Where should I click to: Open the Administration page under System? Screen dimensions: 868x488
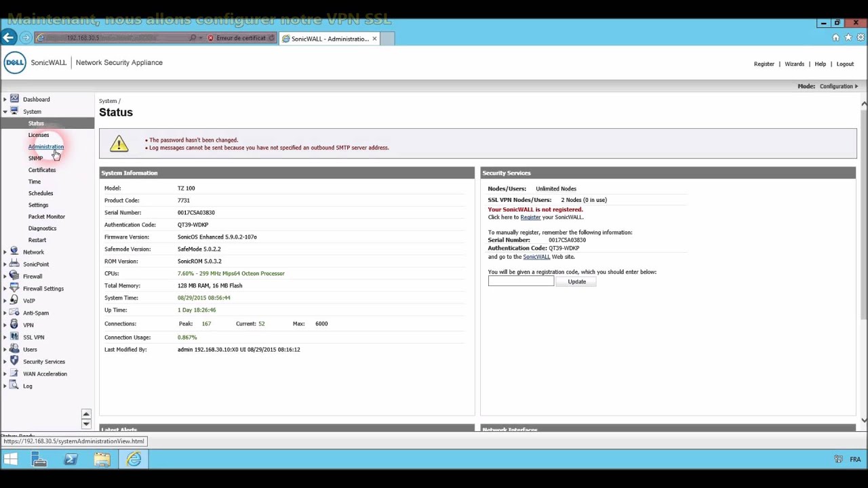[x=46, y=146]
